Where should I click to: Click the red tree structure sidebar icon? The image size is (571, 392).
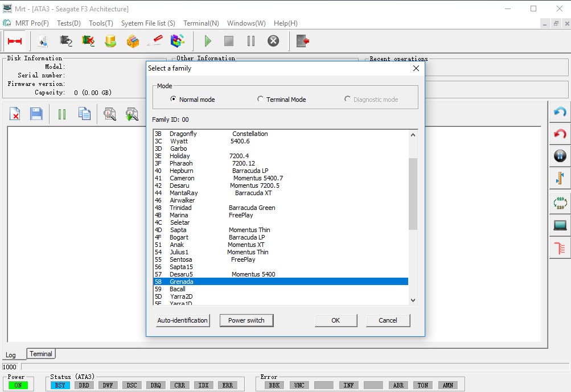[x=560, y=248]
